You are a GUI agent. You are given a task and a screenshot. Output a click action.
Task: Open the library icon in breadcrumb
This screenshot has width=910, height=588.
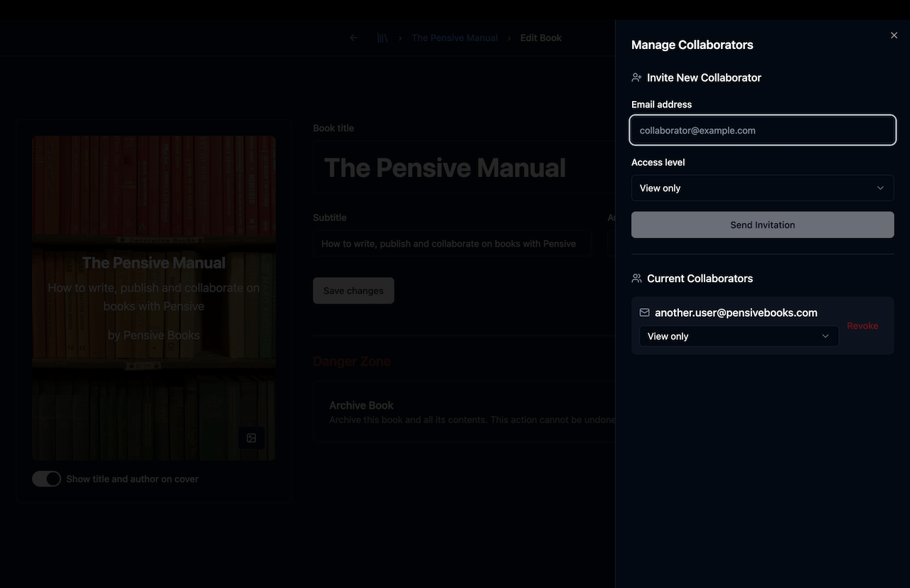click(382, 38)
